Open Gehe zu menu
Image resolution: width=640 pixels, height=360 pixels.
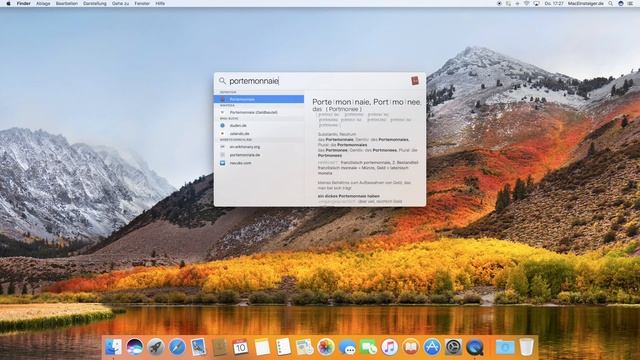(120, 3)
